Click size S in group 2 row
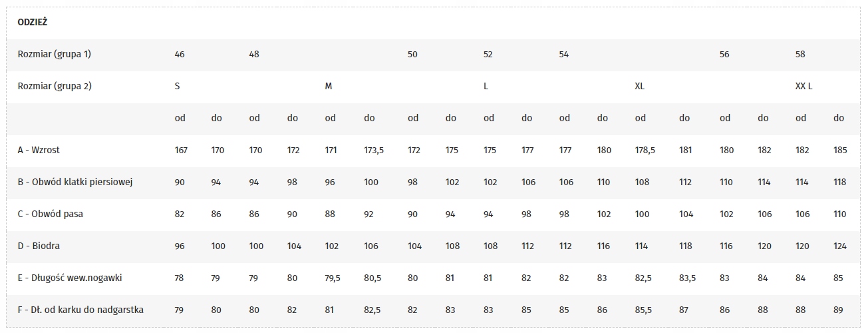This screenshot has width=868, height=333. 177,86
